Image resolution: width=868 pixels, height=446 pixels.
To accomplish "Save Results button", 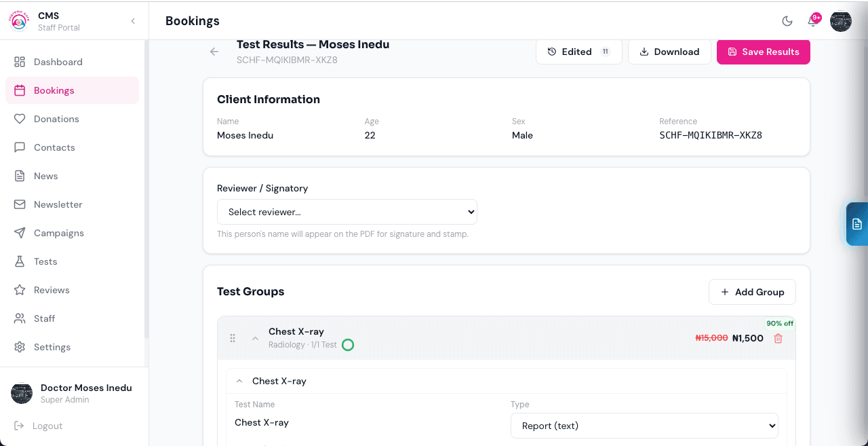I will (764, 52).
